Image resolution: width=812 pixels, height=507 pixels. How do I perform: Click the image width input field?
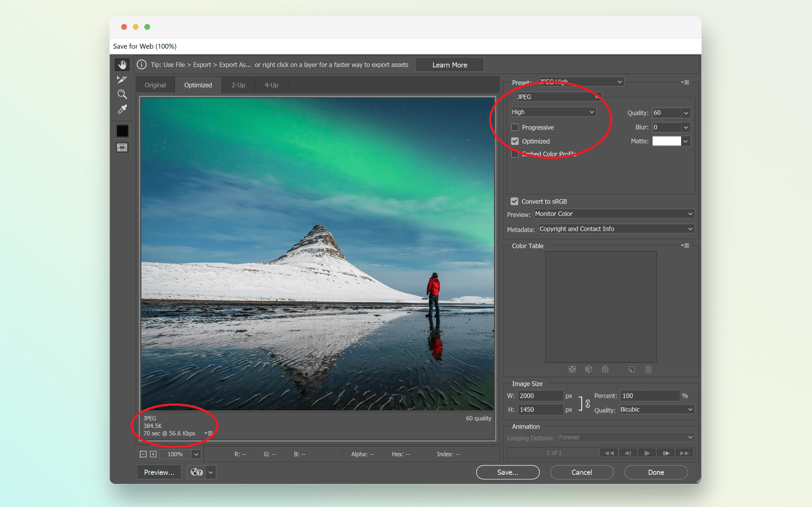[x=540, y=396]
